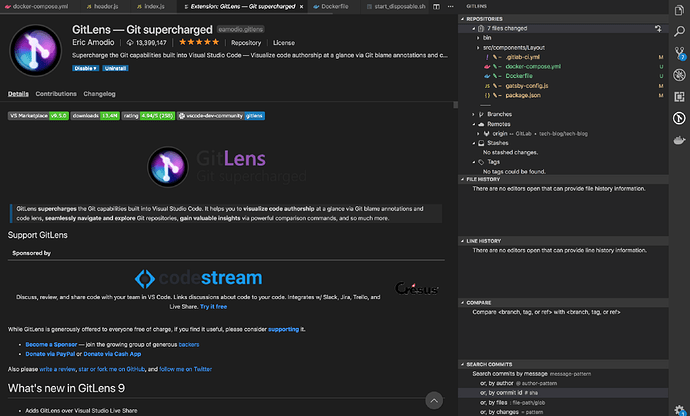
Task: Open the more actions ellipsis in tab bar
Action: point(450,7)
